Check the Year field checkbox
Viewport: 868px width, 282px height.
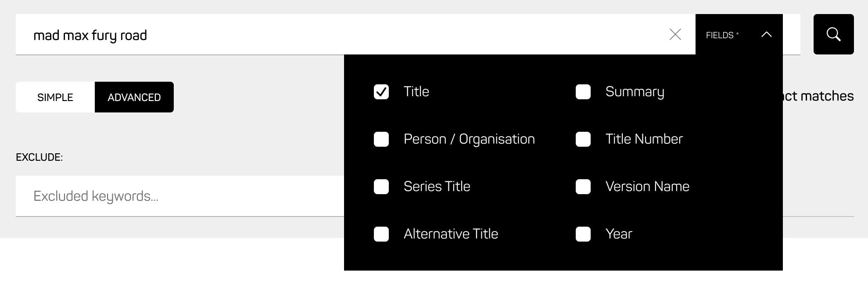click(x=583, y=234)
